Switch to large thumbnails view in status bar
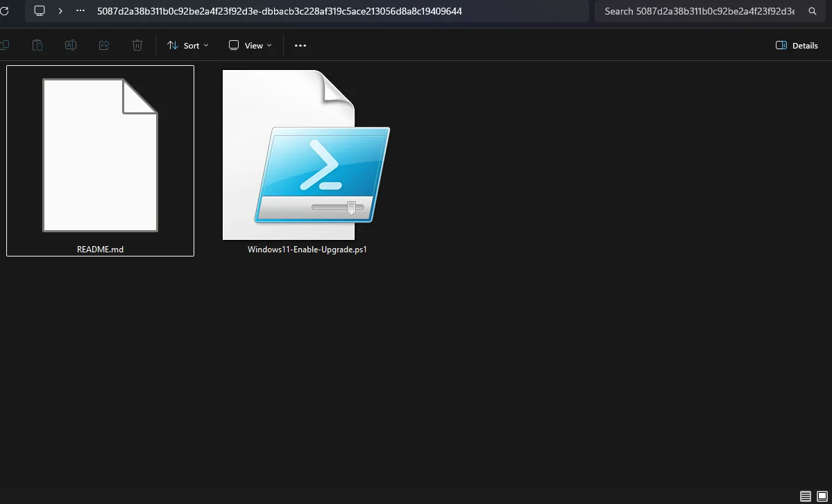The width and height of the screenshot is (832, 504). coord(822,496)
